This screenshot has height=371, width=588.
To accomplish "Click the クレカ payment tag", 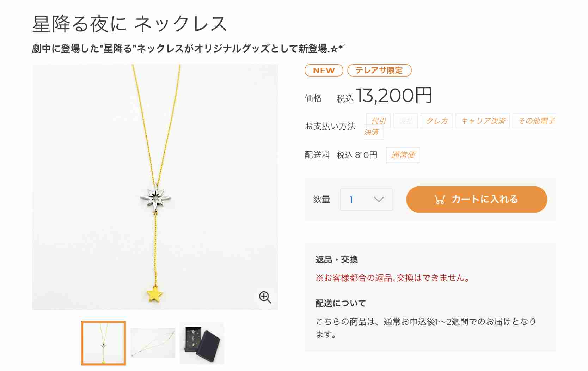I will [437, 121].
